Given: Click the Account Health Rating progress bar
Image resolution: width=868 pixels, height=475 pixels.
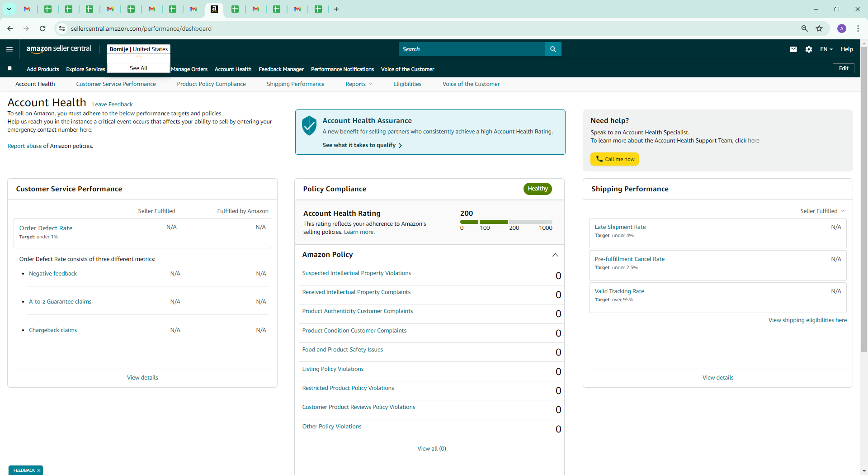Looking at the screenshot, I should [506, 222].
